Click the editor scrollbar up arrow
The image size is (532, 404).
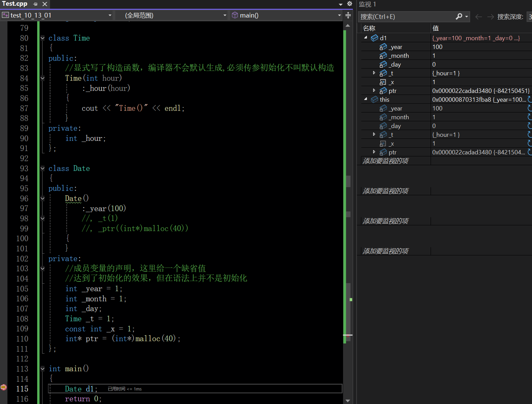tap(348, 26)
